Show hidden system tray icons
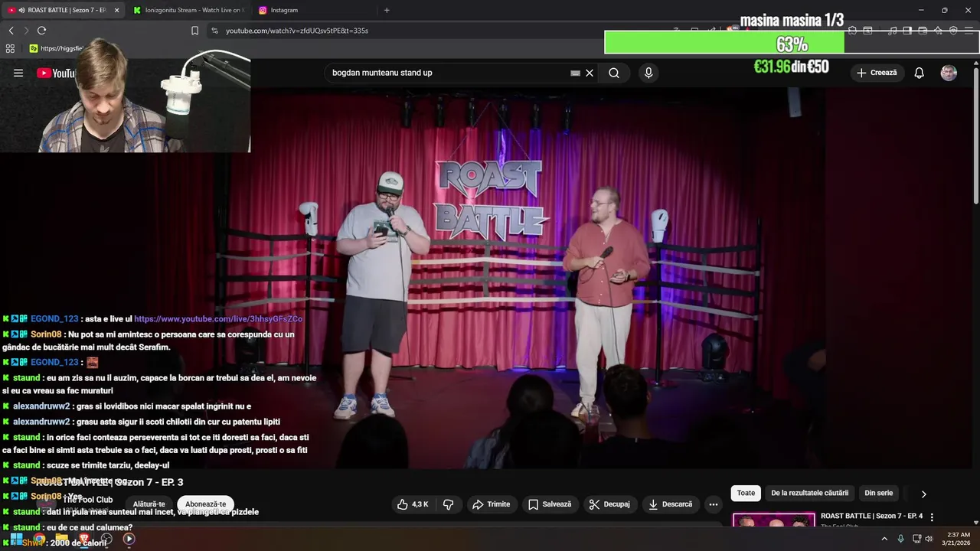The width and height of the screenshot is (980, 551). point(884,539)
